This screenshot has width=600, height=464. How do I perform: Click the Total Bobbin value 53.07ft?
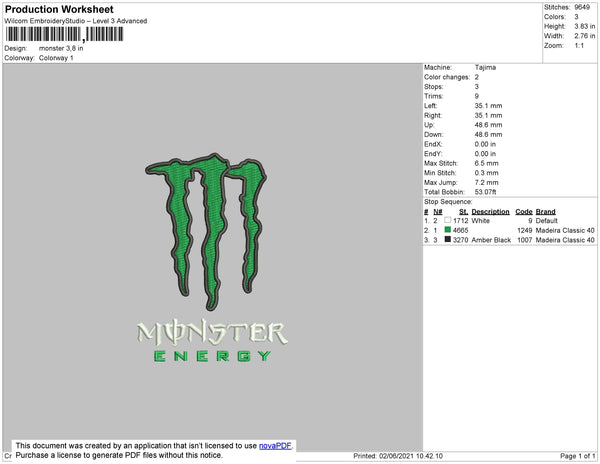click(485, 192)
